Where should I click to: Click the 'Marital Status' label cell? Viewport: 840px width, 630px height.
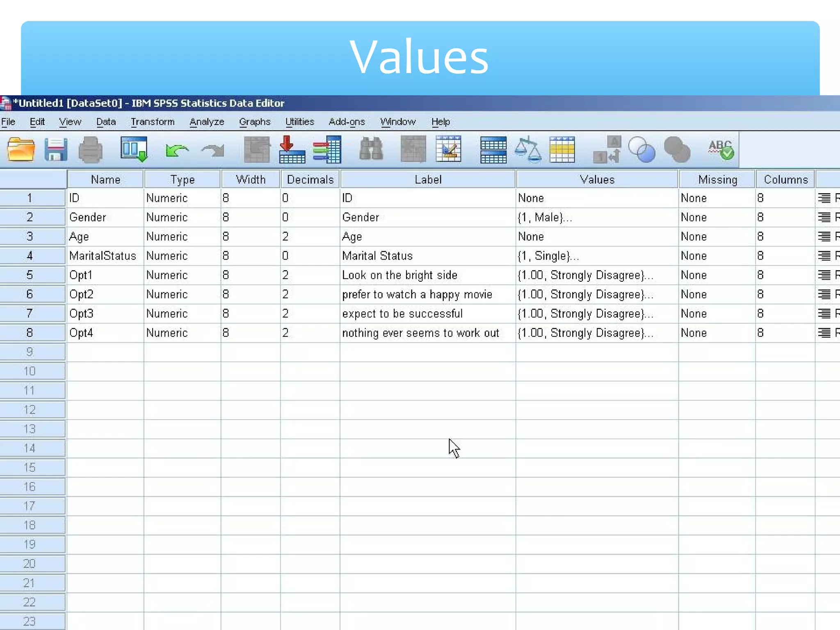tap(428, 256)
